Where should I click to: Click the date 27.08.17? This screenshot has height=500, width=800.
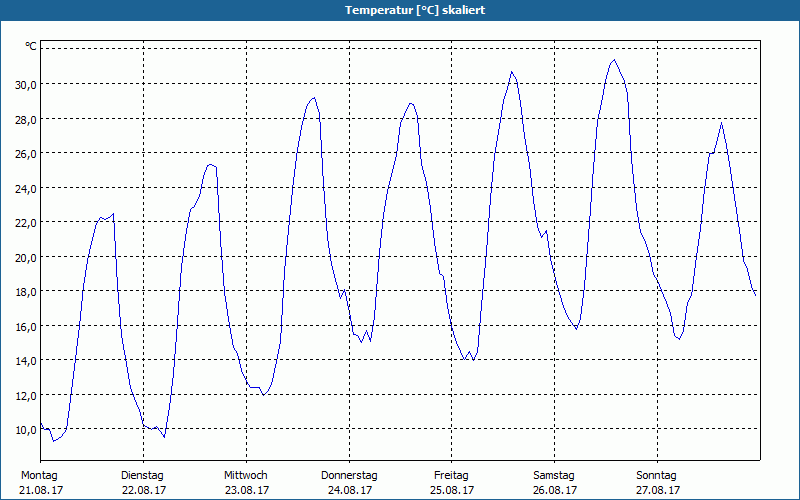(x=658, y=490)
